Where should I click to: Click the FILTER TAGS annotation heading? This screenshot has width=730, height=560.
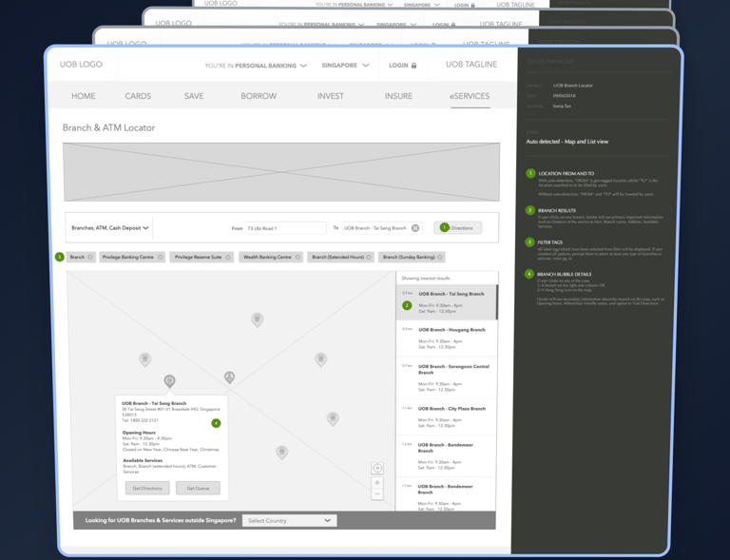click(x=549, y=242)
